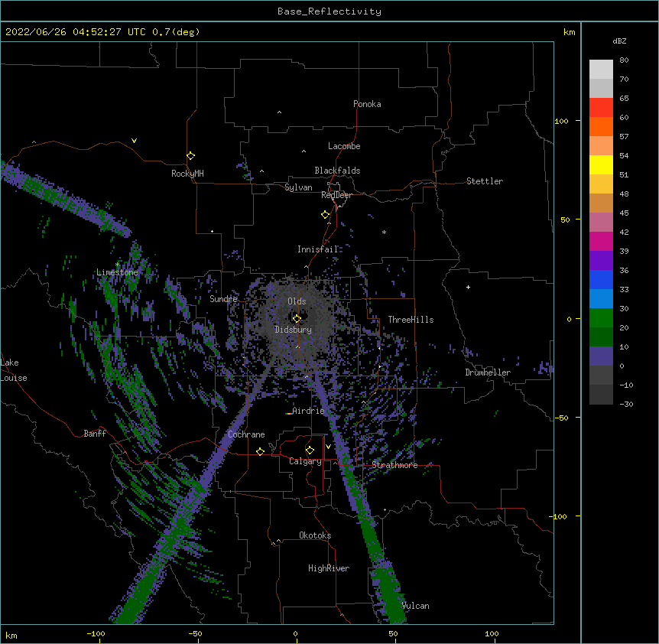This screenshot has width=659, height=644.
Task: Click the Lacombe city label
Action: click(344, 146)
